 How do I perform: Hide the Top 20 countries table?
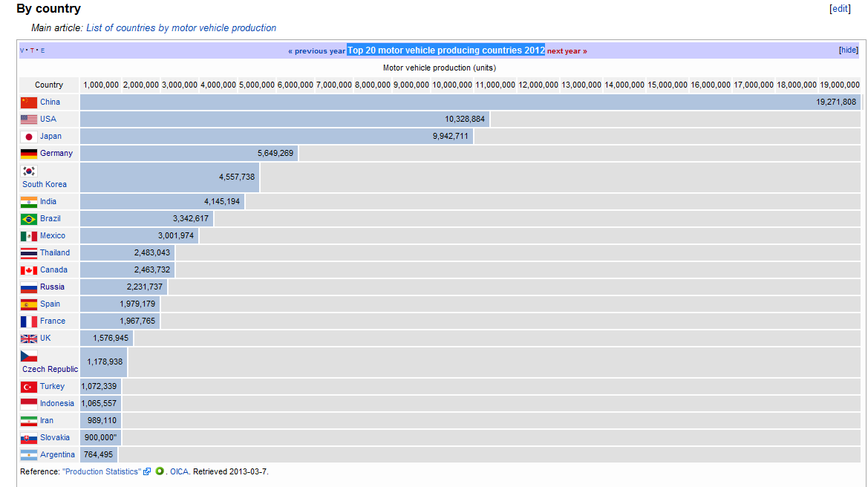(x=849, y=50)
